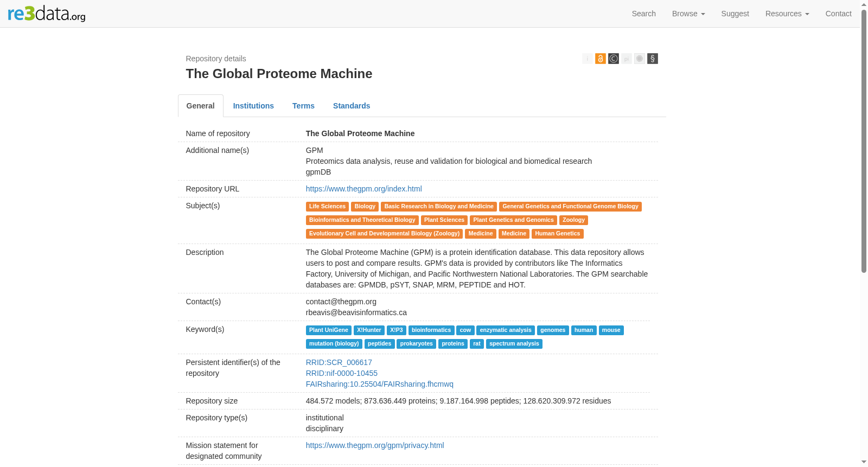The height and width of the screenshot is (467, 868).
Task: Expand the Resources dropdown menu
Action: [787, 14]
